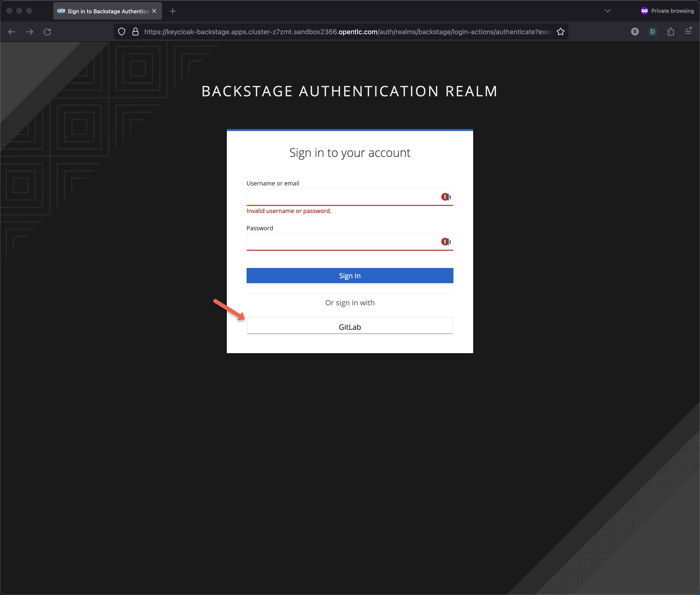The height and width of the screenshot is (595, 700).
Task: Click the circular B extension icon
Action: tap(634, 32)
